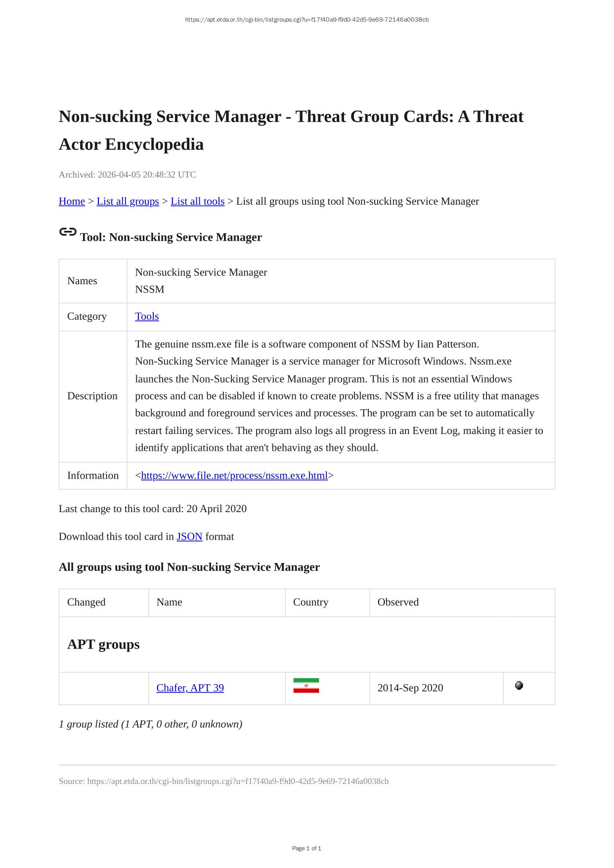
Task: Download the tool card via JSON link
Action: pyautogui.click(x=189, y=537)
